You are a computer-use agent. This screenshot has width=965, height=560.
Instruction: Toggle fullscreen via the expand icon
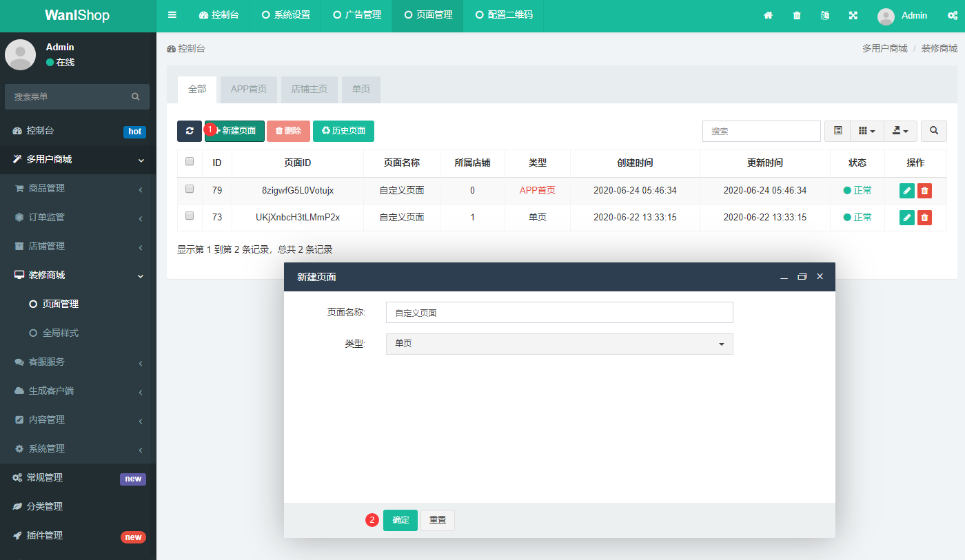click(853, 15)
